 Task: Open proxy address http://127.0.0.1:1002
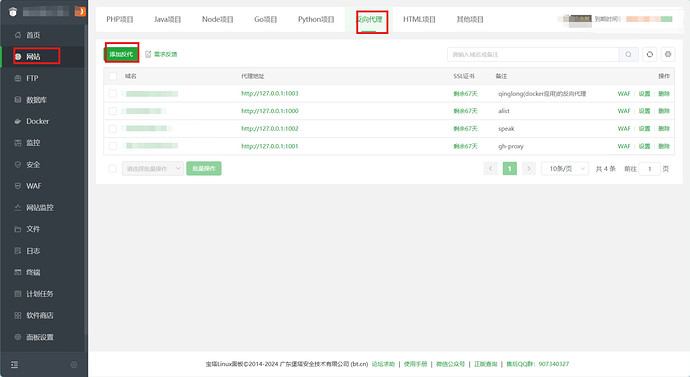pyautogui.click(x=270, y=128)
